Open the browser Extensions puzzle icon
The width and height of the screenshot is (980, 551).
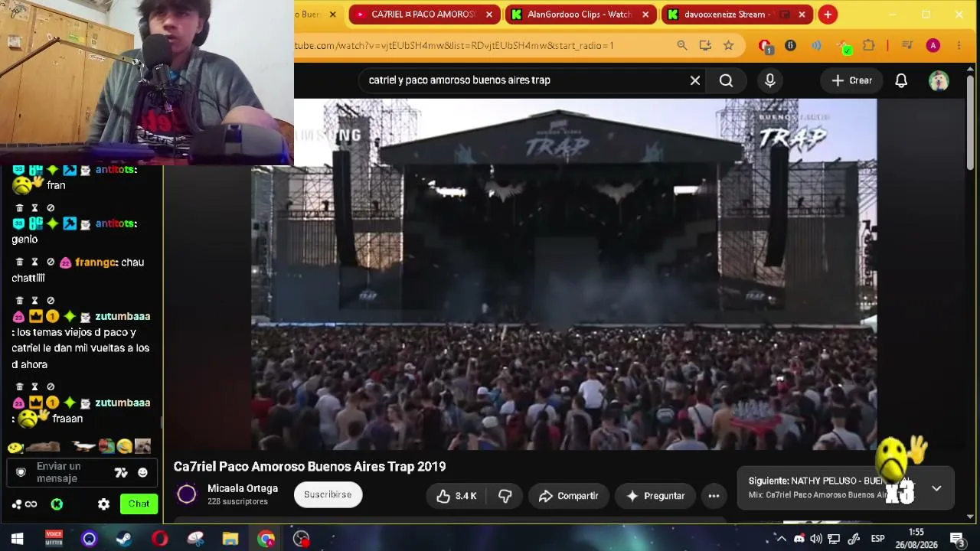tap(868, 46)
